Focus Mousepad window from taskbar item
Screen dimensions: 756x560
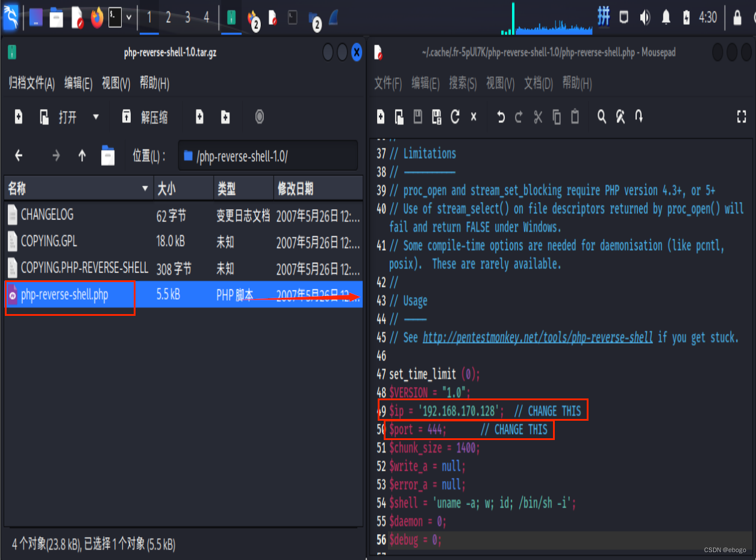point(272,18)
